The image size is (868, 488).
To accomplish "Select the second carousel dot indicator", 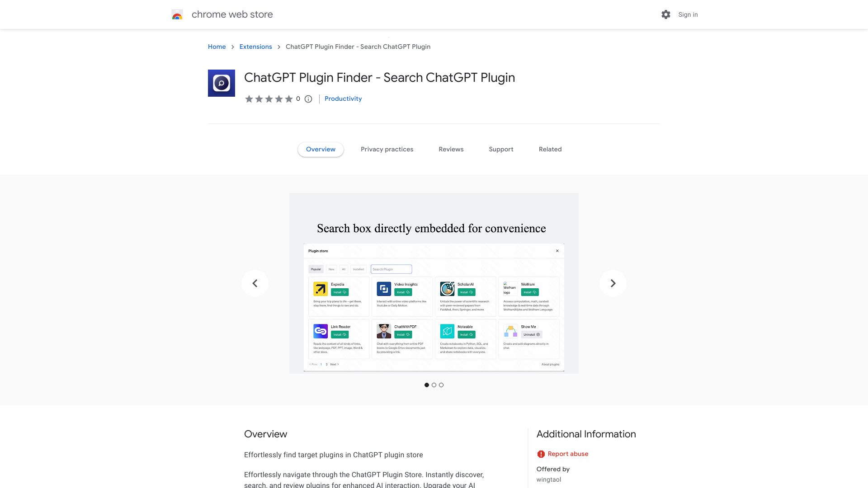I will (x=434, y=385).
